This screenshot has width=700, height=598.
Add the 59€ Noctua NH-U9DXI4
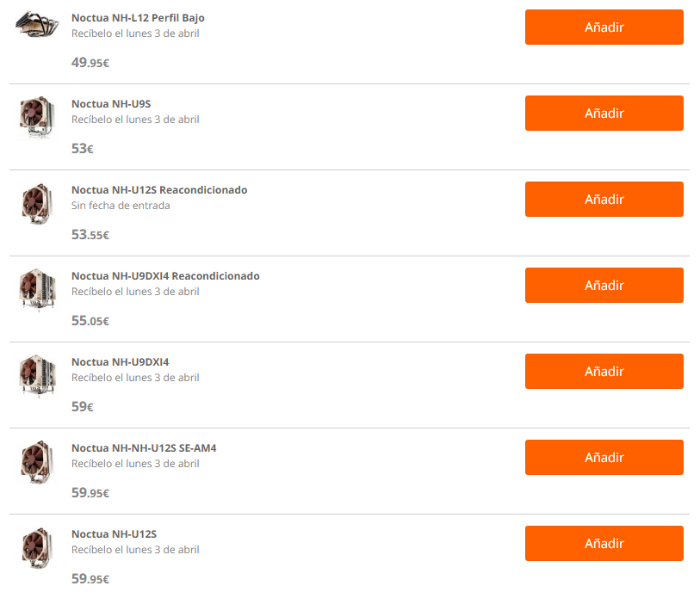pyautogui.click(x=604, y=372)
